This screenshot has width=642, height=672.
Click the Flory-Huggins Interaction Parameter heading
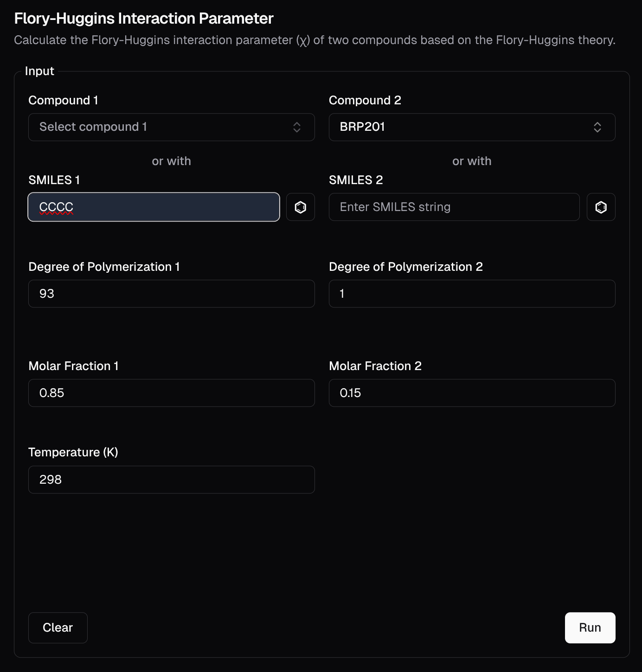point(144,19)
